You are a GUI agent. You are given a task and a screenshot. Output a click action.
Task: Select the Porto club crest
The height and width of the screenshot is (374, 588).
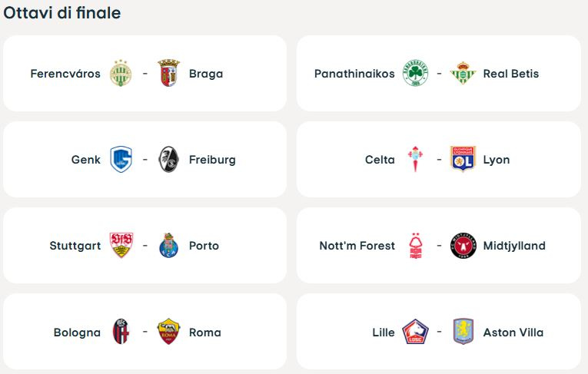point(168,246)
